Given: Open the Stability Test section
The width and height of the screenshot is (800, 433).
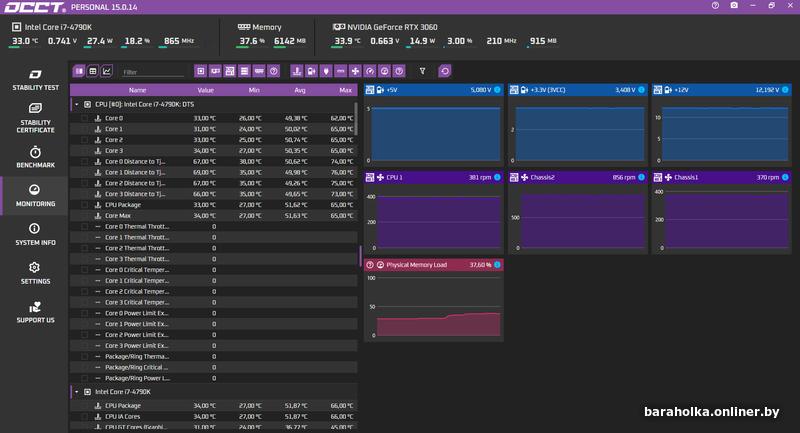Looking at the screenshot, I should [x=34, y=81].
